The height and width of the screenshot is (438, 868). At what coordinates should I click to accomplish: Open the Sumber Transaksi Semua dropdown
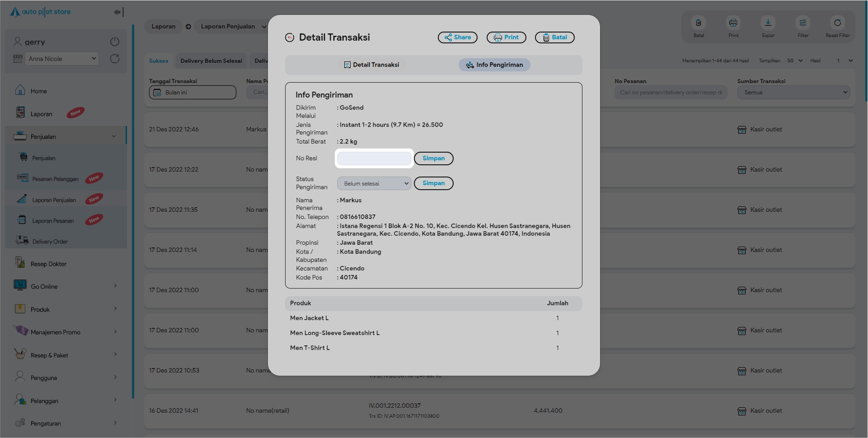793,93
